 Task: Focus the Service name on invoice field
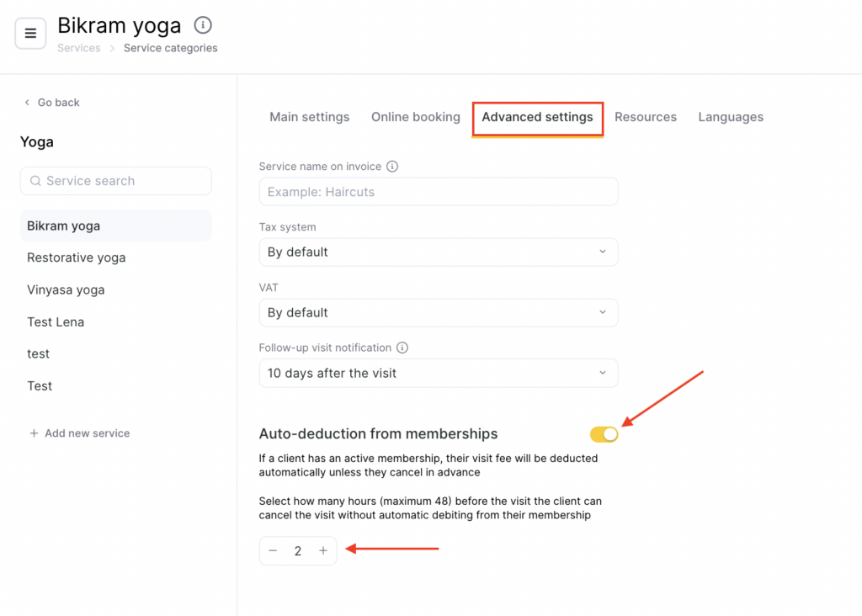(438, 192)
